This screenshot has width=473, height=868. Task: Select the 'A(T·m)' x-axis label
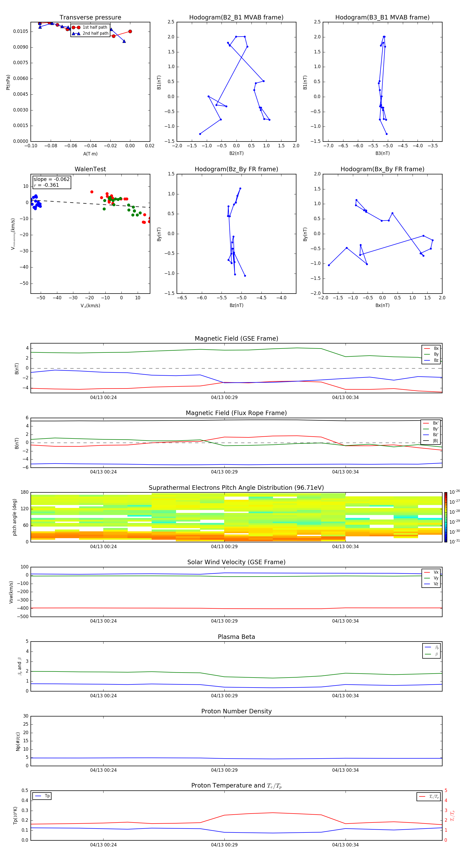[90, 154]
